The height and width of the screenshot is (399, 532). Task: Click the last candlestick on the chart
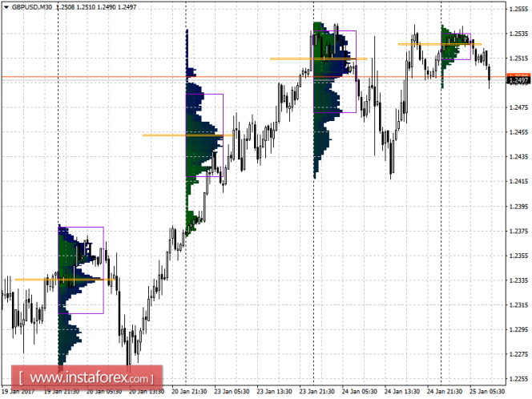click(x=490, y=77)
